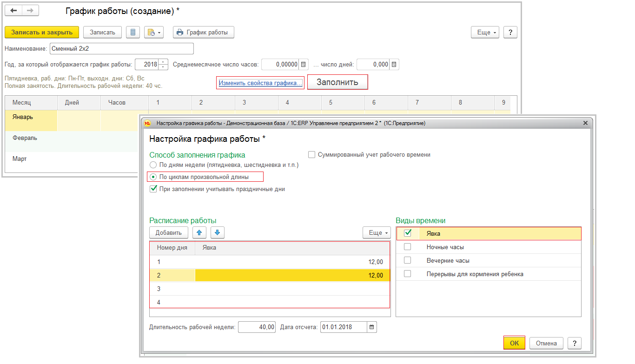Move schedule row up with blue arrow
635x364 pixels.
tap(199, 232)
